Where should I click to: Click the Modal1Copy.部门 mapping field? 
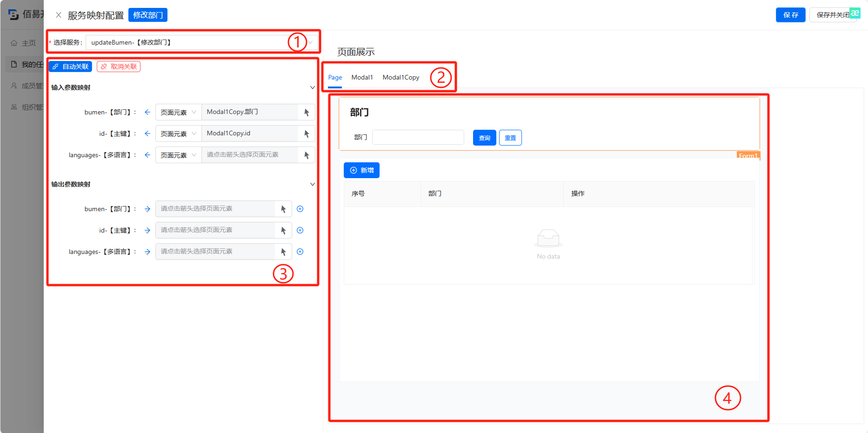[250, 112]
